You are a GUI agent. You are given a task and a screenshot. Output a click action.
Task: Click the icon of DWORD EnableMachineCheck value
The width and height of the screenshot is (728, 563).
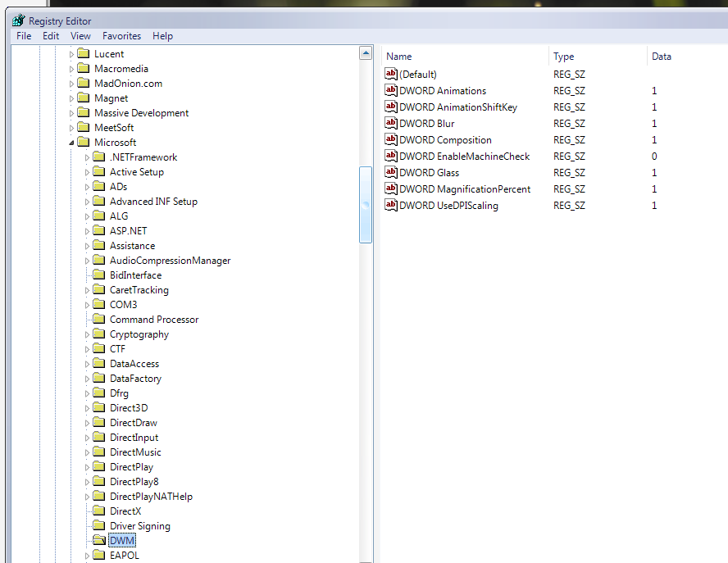(x=391, y=156)
